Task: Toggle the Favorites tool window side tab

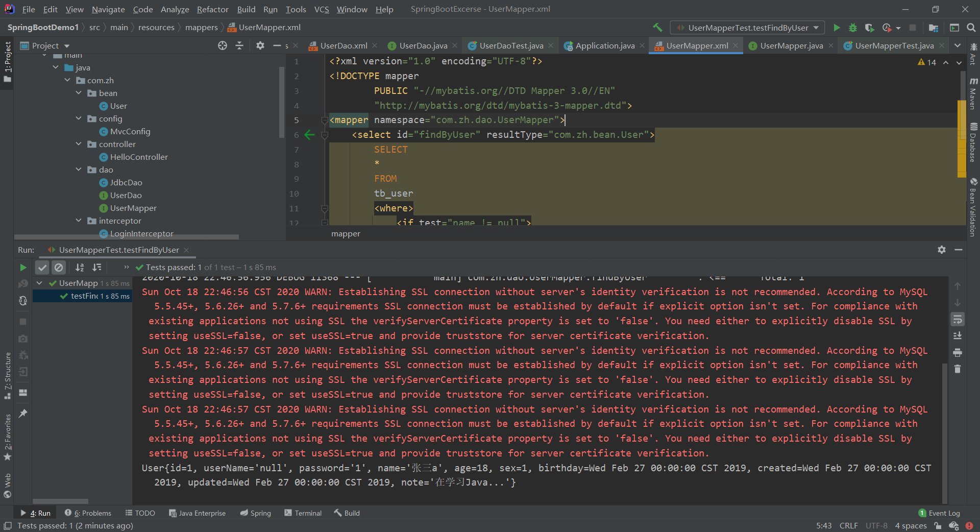Action: point(7,437)
